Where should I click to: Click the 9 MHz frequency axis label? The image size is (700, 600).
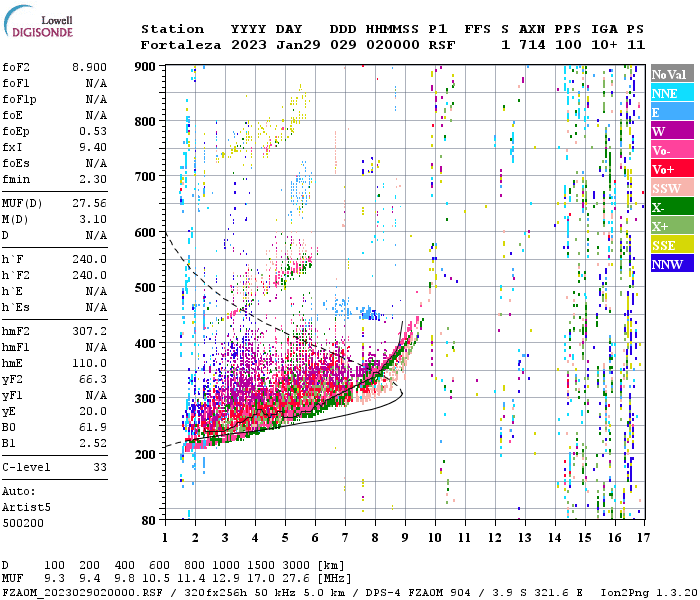[x=405, y=538]
